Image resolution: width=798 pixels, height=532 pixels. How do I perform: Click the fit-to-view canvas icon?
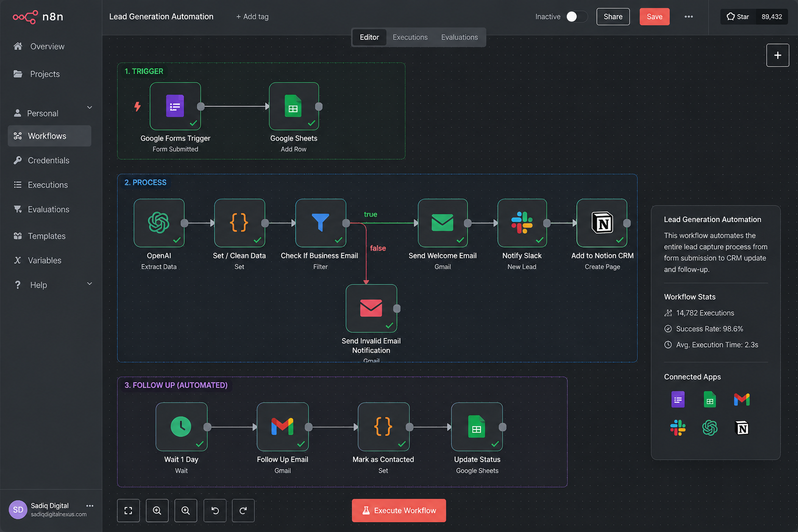point(128,511)
